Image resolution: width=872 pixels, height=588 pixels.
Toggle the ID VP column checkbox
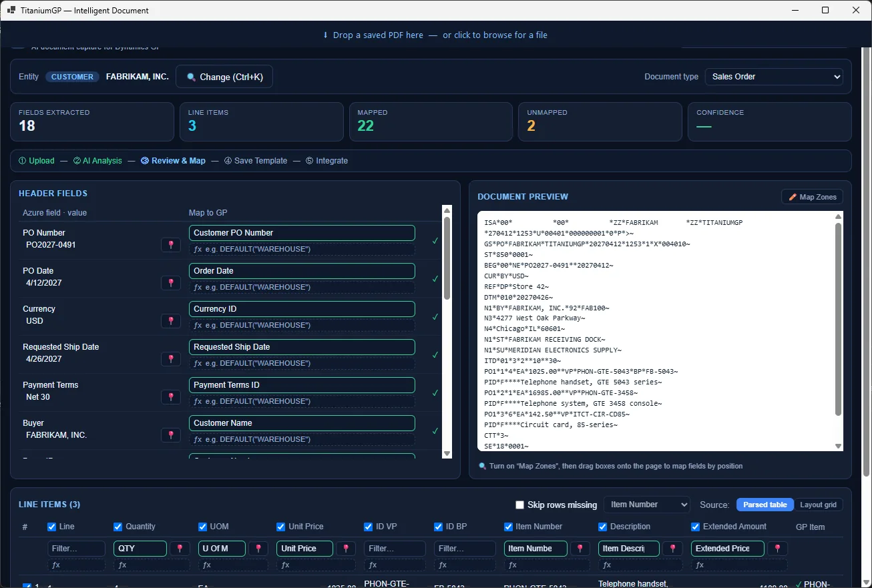click(369, 527)
